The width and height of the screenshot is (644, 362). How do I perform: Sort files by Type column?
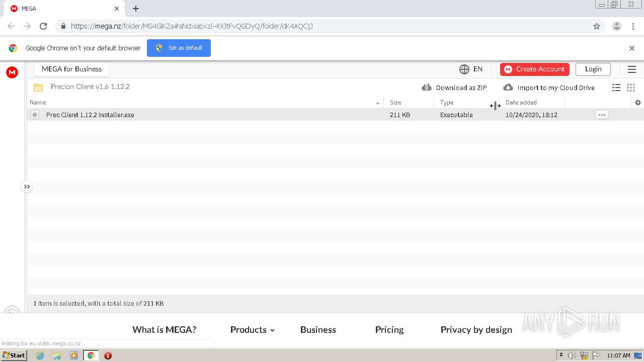(447, 103)
